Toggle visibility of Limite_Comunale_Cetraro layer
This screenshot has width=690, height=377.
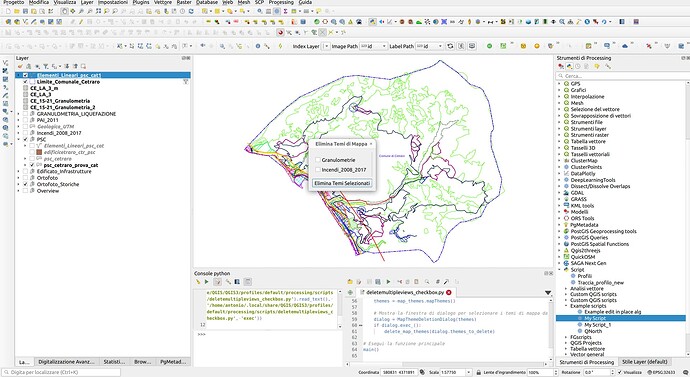[x=26, y=82]
